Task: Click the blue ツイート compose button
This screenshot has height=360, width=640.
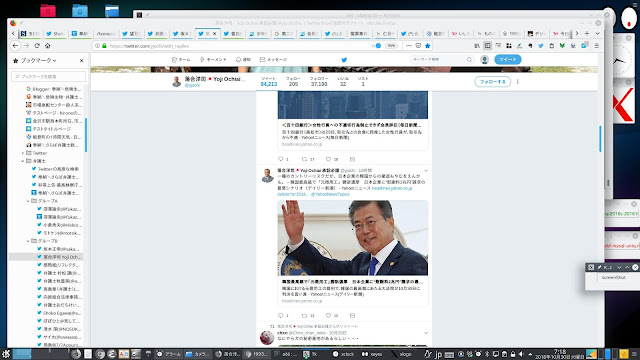Action: point(508,60)
